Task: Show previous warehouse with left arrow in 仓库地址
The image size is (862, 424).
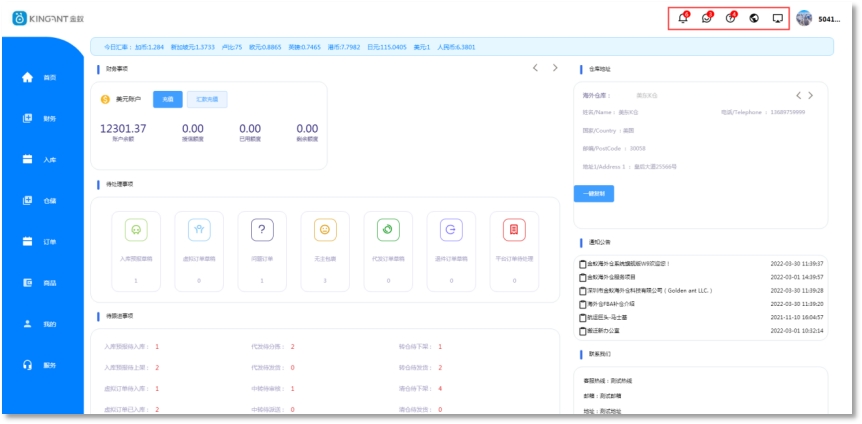Action: pos(798,95)
